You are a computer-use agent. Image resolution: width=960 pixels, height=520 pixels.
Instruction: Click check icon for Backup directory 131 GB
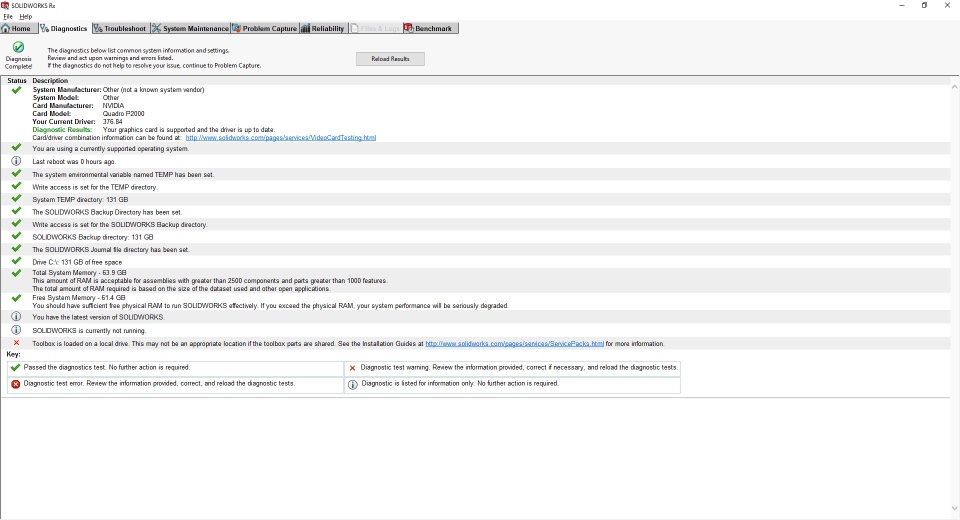click(17, 236)
